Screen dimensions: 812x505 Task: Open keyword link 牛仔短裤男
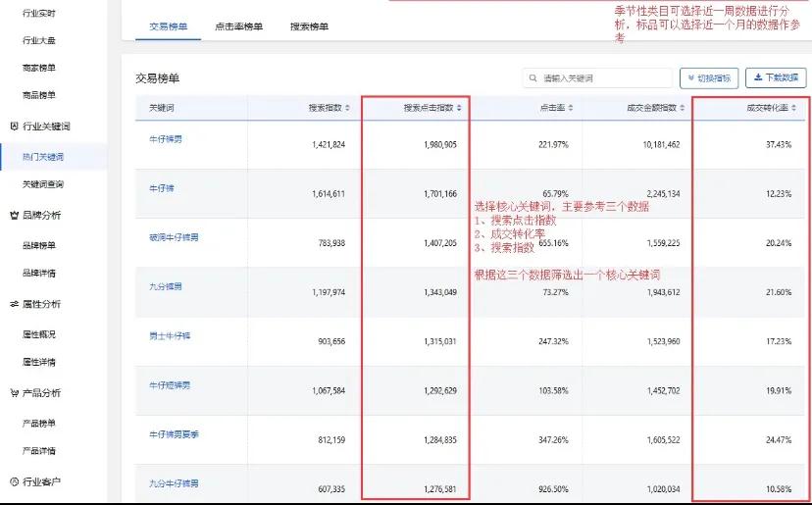[170, 386]
